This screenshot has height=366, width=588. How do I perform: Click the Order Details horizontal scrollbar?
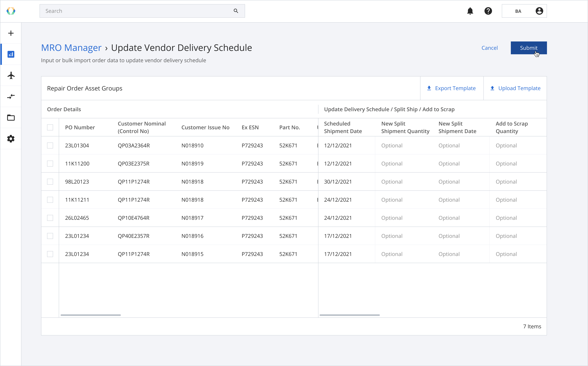pos(91,315)
